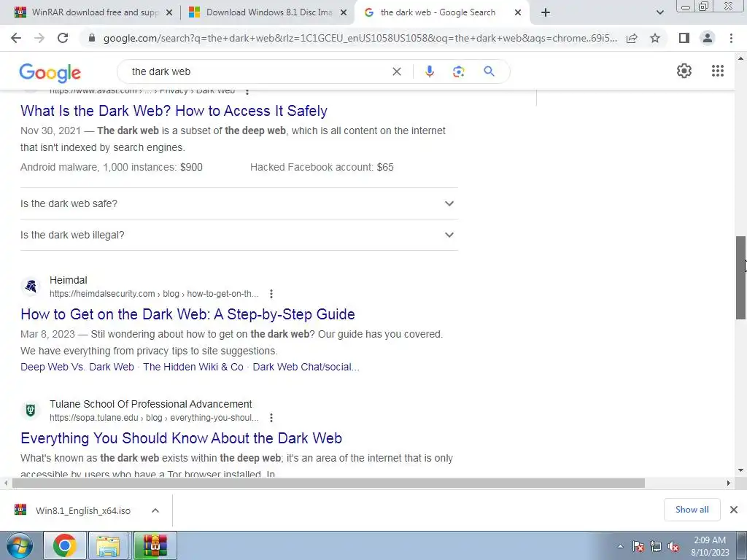The width and height of the screenshot is (747, 560).
Task: Close the downloads bar
Action: click(x=734, y=510)
